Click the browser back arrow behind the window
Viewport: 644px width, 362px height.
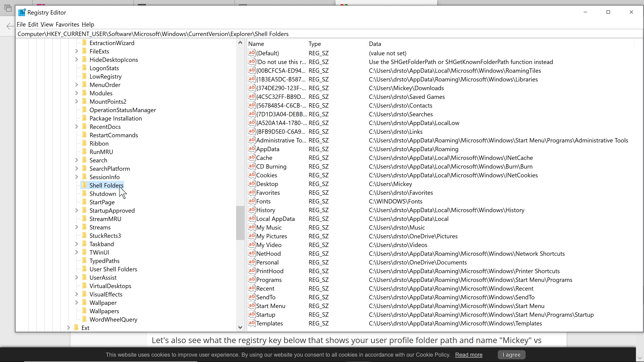10,26
